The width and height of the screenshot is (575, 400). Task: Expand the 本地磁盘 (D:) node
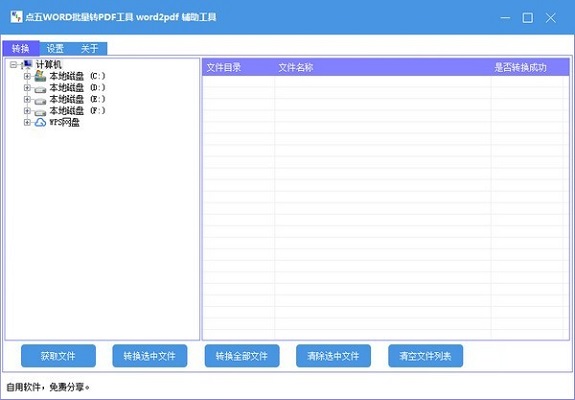tap(27, 88)
